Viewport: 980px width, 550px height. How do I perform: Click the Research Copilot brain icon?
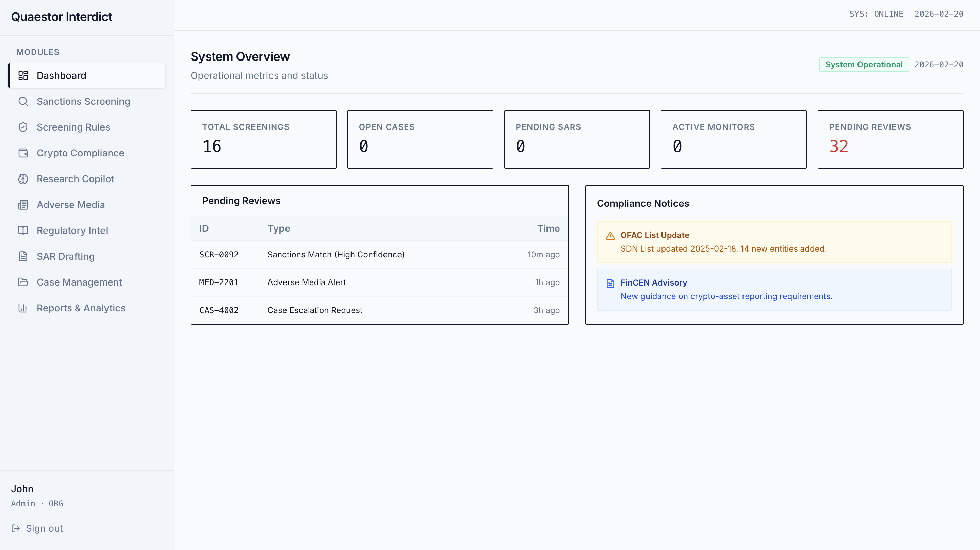23,179
